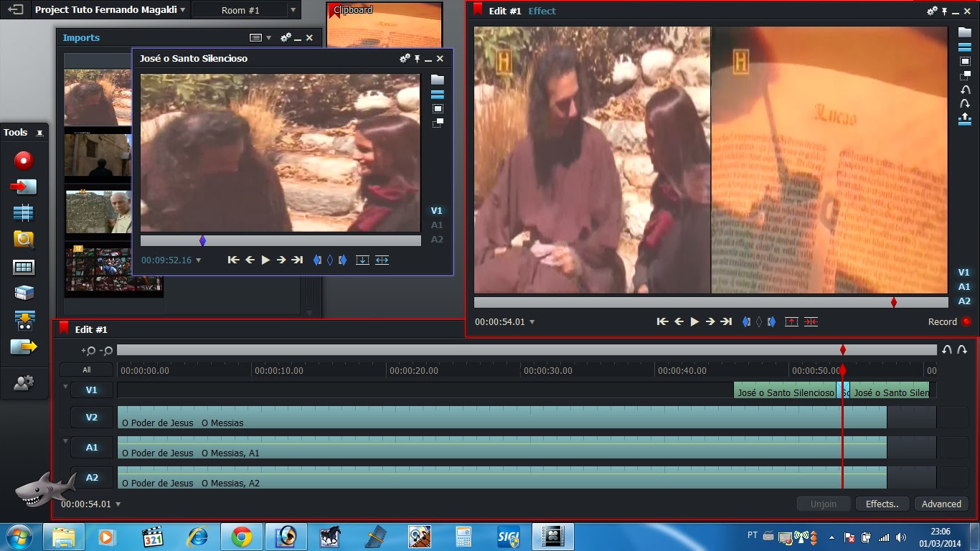Mark in point in source viewer
The width and height of the screenshot is (980, 551).
pyautogui.click(x=317, y=260)
